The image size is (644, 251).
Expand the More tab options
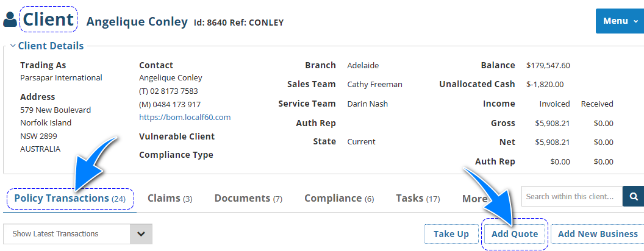(474, 199)
